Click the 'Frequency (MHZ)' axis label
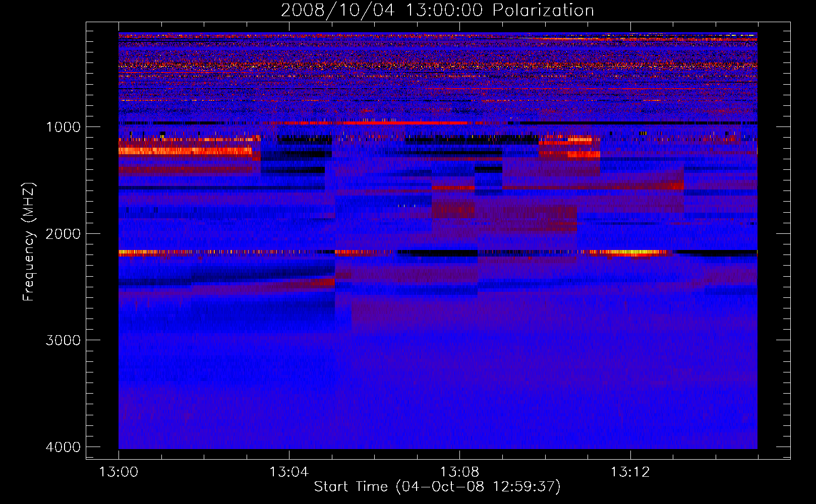 click(29, 242)
